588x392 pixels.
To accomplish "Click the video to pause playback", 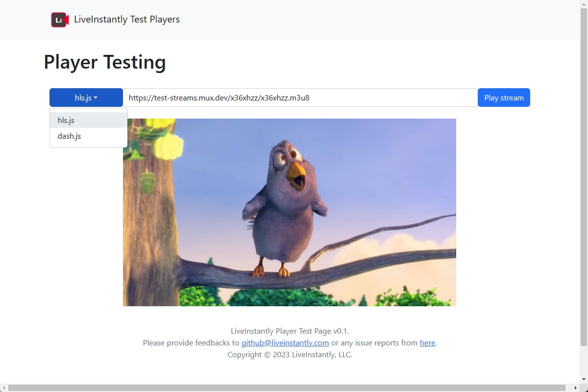I will coord(289,212).
